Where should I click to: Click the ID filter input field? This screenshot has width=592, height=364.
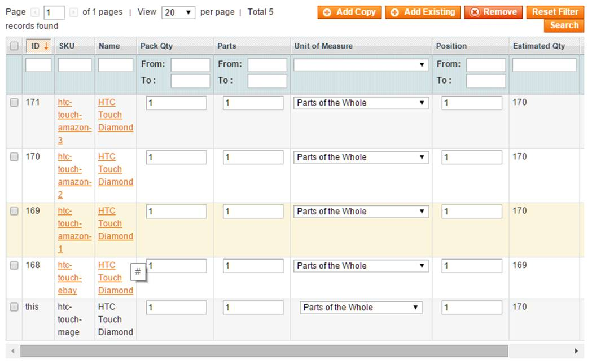38,65
